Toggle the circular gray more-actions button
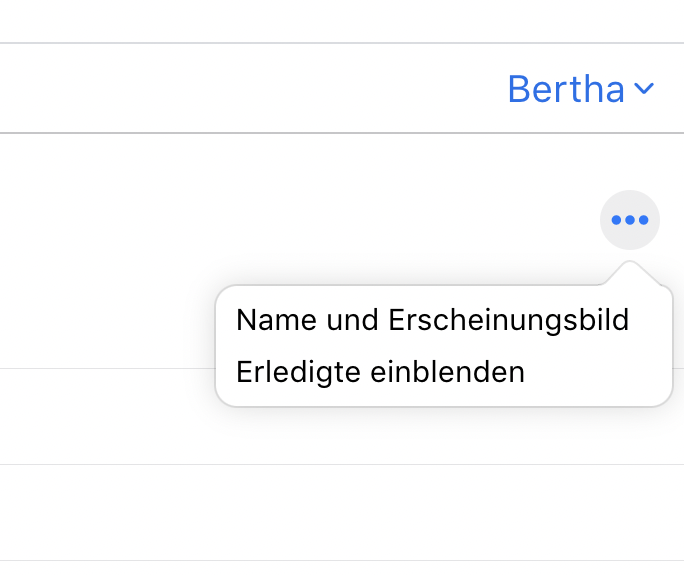The width and height of the screenshot is (684, 575). click(630, 220)
